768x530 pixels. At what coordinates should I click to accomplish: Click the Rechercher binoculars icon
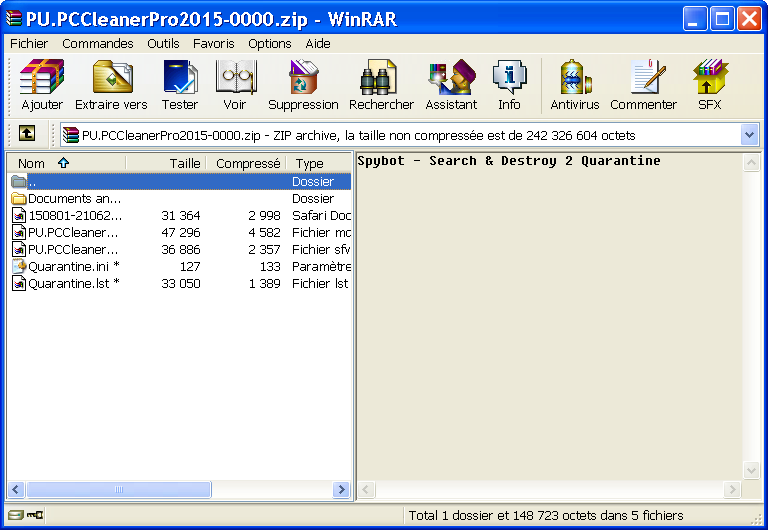point(378,77)
